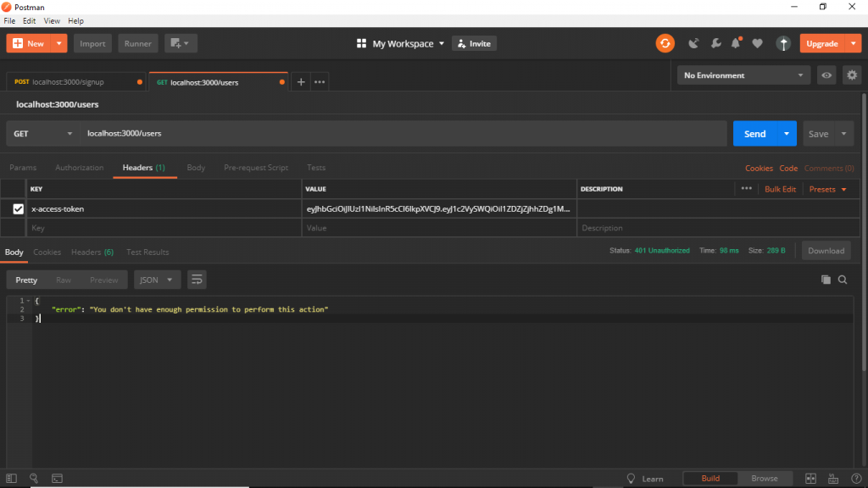
Task: Copy response body to clipboard
Action: click(x=826, y=280)
